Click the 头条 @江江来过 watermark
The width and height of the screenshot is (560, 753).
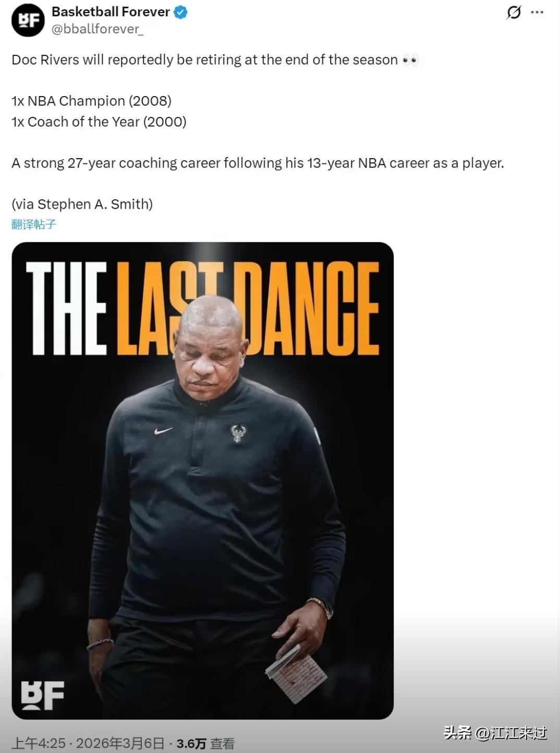pyautogui.click(x=495, y=733)
